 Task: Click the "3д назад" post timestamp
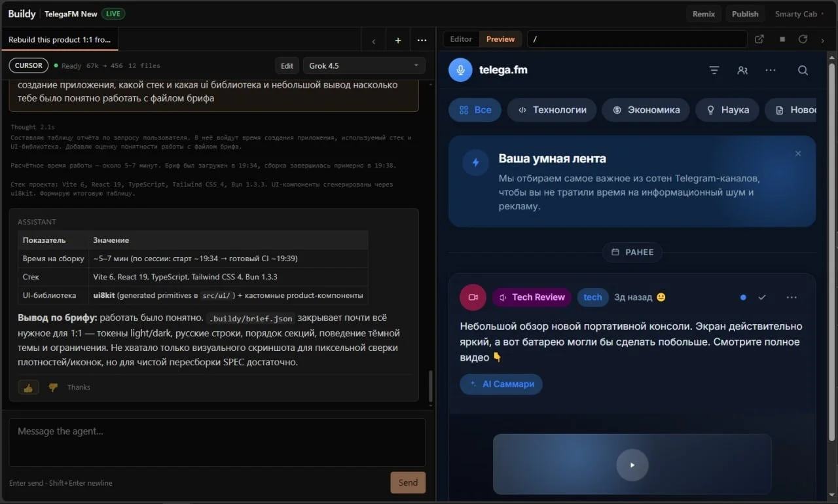633,297
